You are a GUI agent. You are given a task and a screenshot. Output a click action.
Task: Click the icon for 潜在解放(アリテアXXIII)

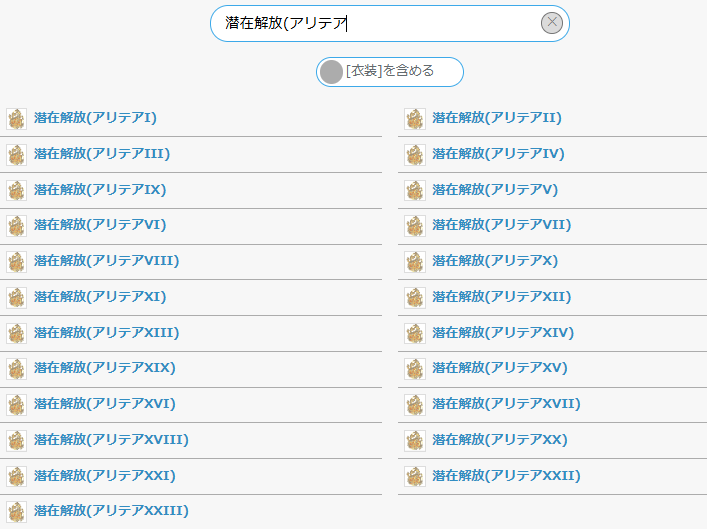coord(17,512)
